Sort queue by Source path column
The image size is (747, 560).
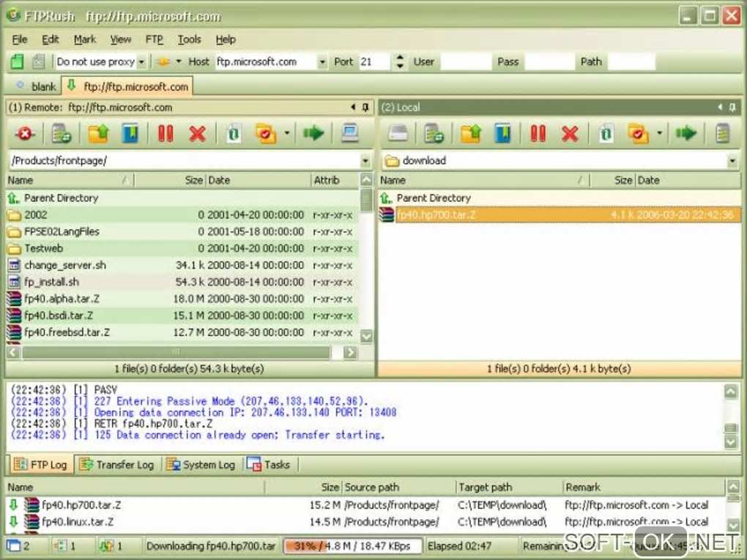[398, 487]
